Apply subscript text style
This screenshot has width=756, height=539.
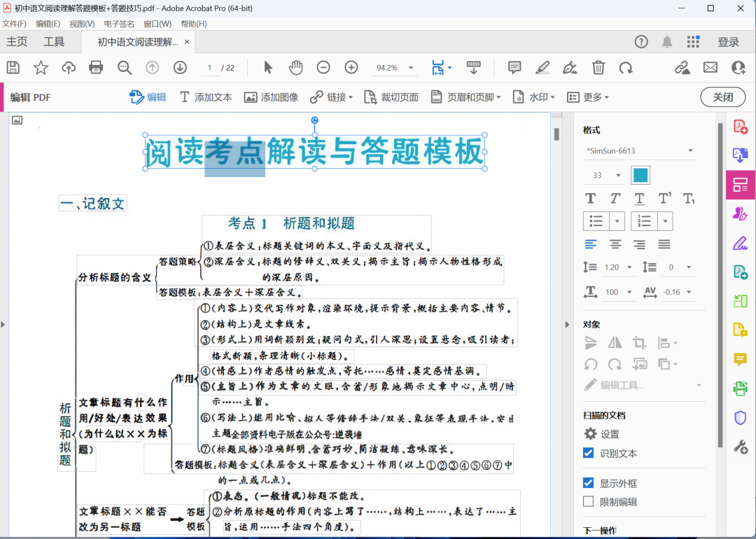pyautogui.click(x=689, y=199)
